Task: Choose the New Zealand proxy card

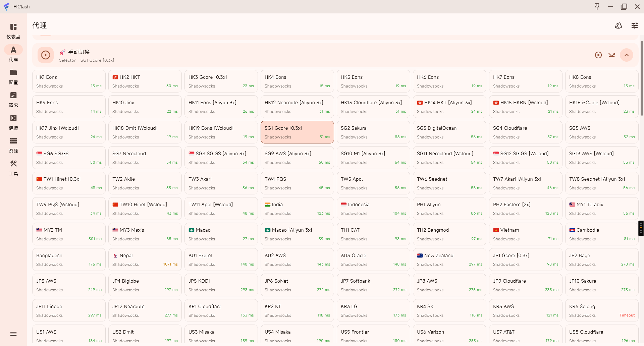Action: tap(449, 259)
